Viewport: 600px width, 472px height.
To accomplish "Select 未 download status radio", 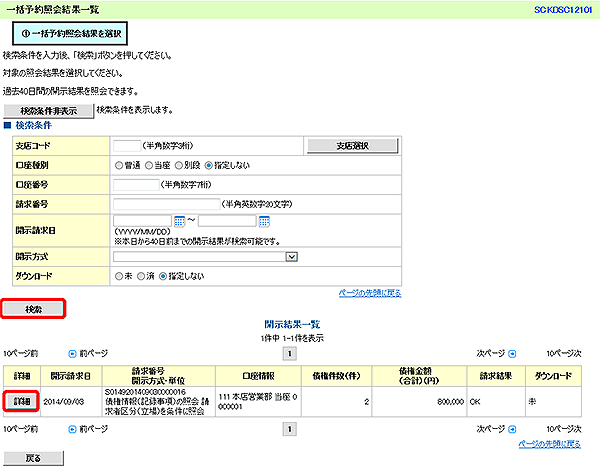I will tap(119, 276).
